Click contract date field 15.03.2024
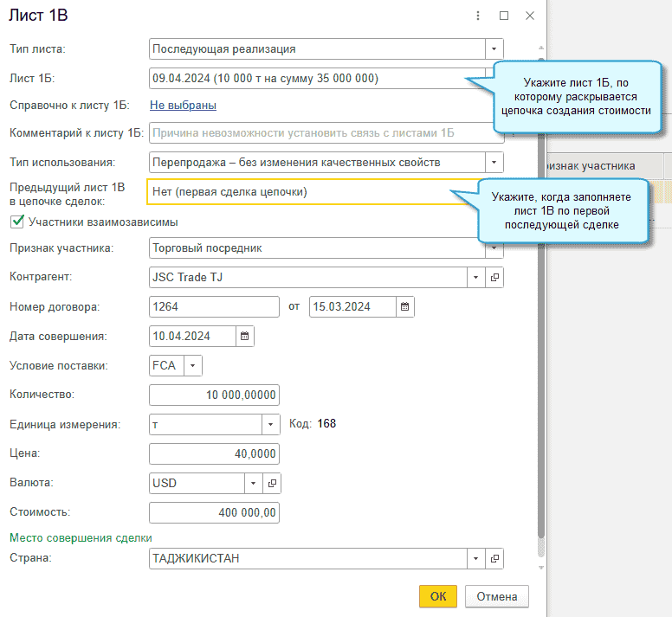Viewport: 672px width, 617px height. coord(352,306)
